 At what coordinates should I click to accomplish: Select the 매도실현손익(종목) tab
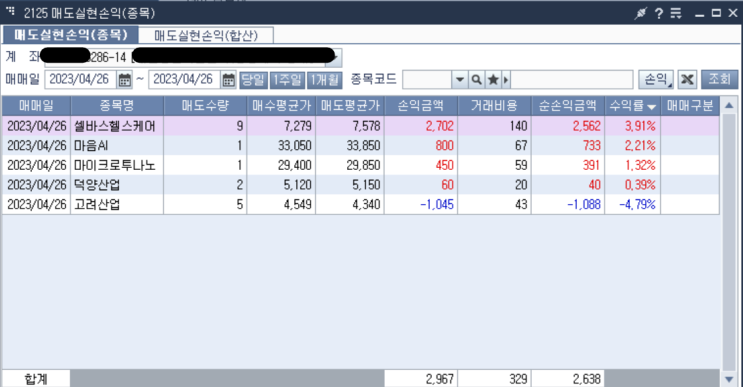coord(71,35)
